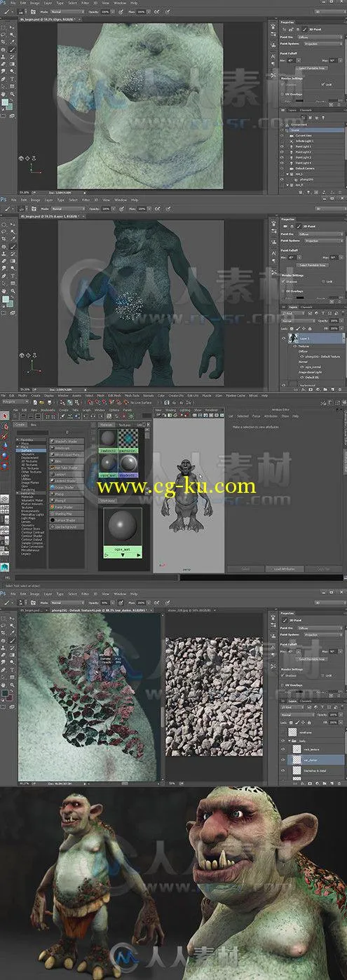Select the Point Light 2 scene entry
The width and height of the screenshot is (347, 980).
[303, 152]
